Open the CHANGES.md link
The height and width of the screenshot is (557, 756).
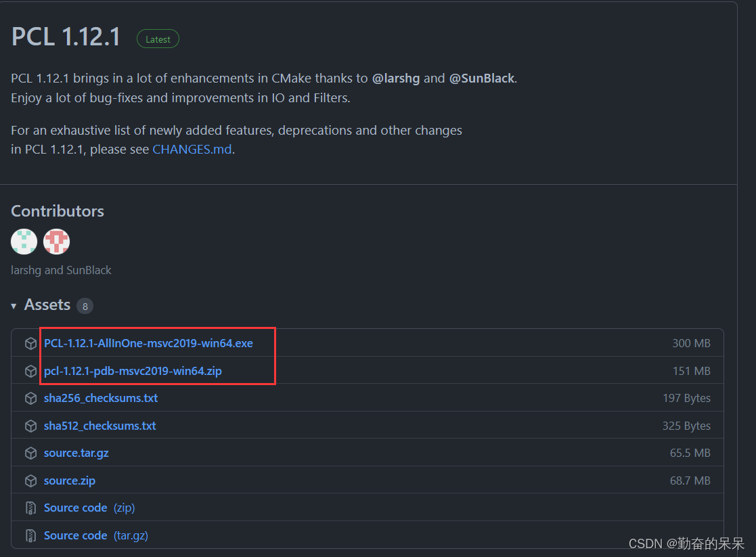(x=192, y=150)
